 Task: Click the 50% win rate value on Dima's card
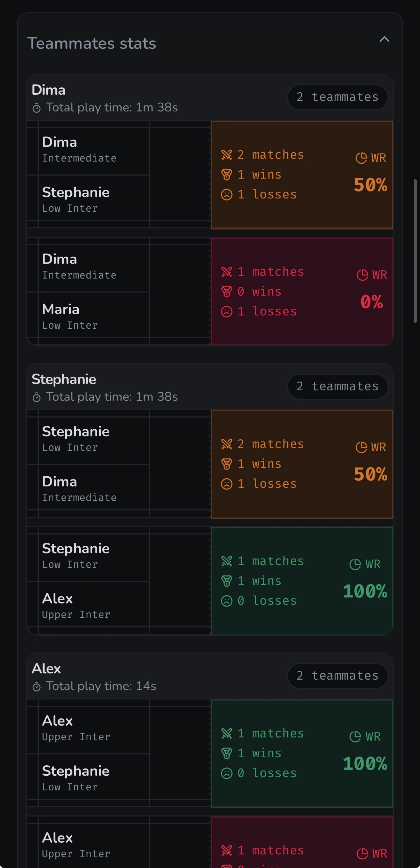pos(370,186)
